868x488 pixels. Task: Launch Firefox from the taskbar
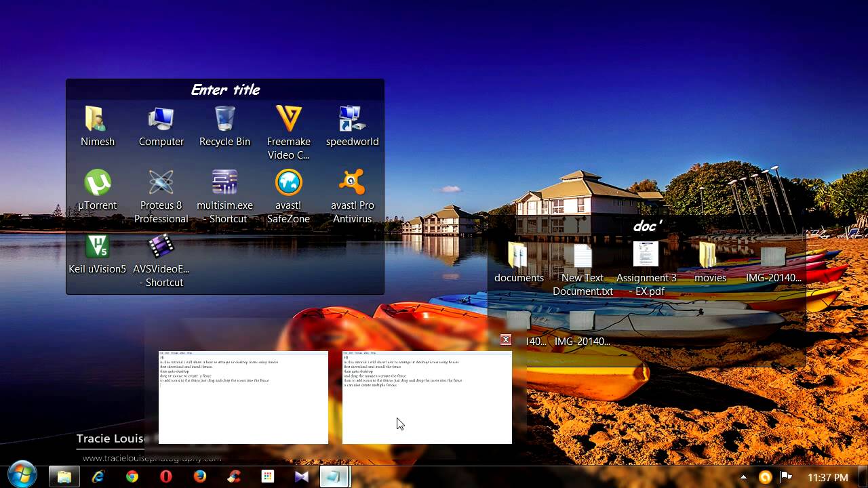coord(200,477)
